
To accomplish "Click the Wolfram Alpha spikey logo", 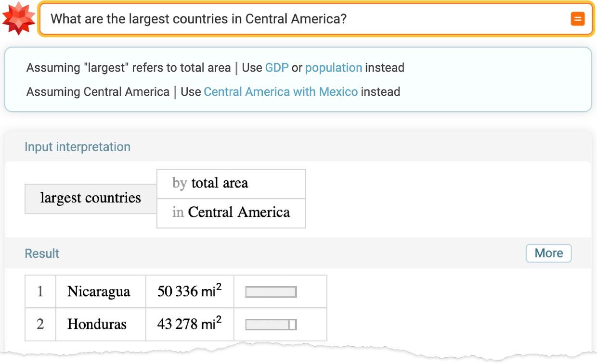I will [x=18, y=18].
